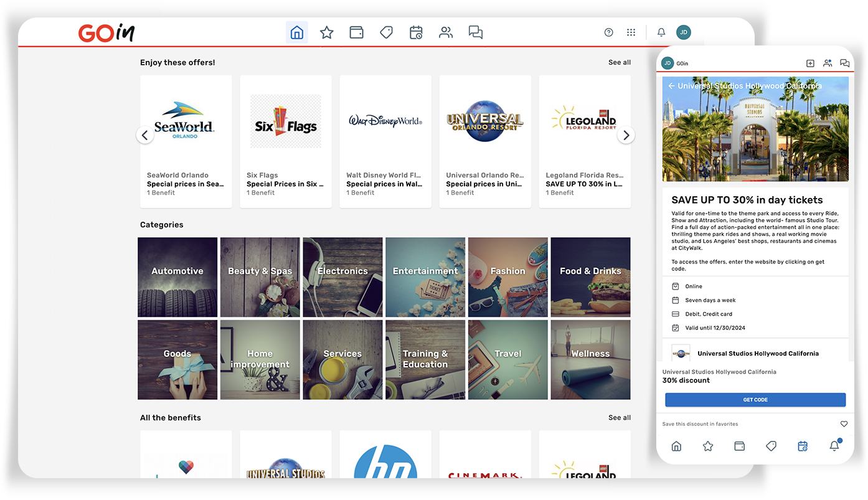Open the Walt Disney World offer card
868x500 pixels.
(385, 142)
